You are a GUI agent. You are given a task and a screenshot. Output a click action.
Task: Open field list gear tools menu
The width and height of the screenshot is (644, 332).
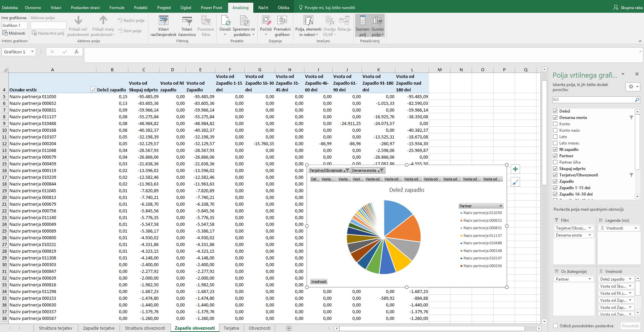(x=633, y=87)
